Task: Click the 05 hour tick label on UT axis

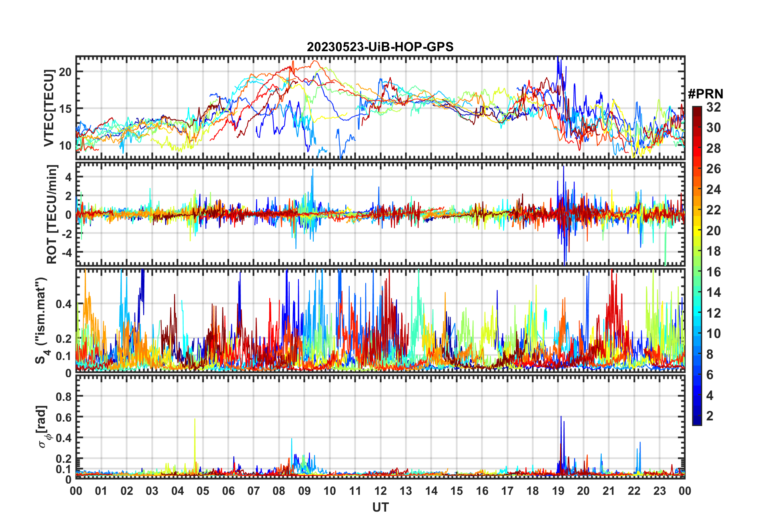Action: point(203,491)
